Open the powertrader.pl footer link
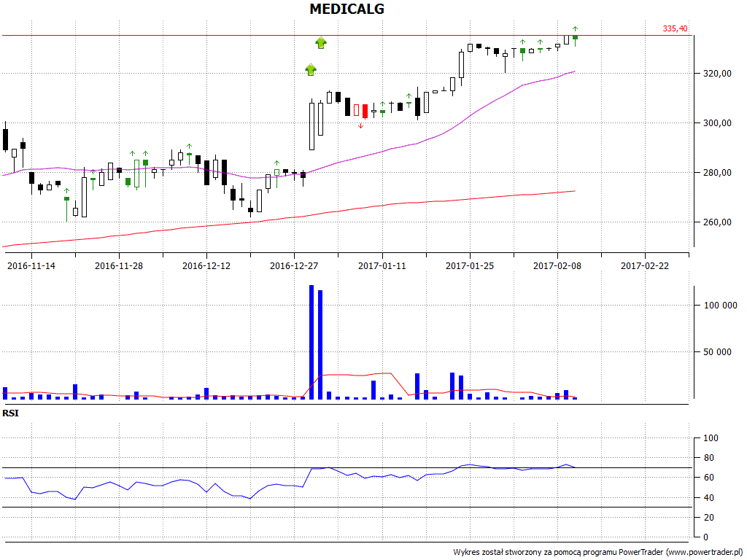 click(x=703, y=552)
